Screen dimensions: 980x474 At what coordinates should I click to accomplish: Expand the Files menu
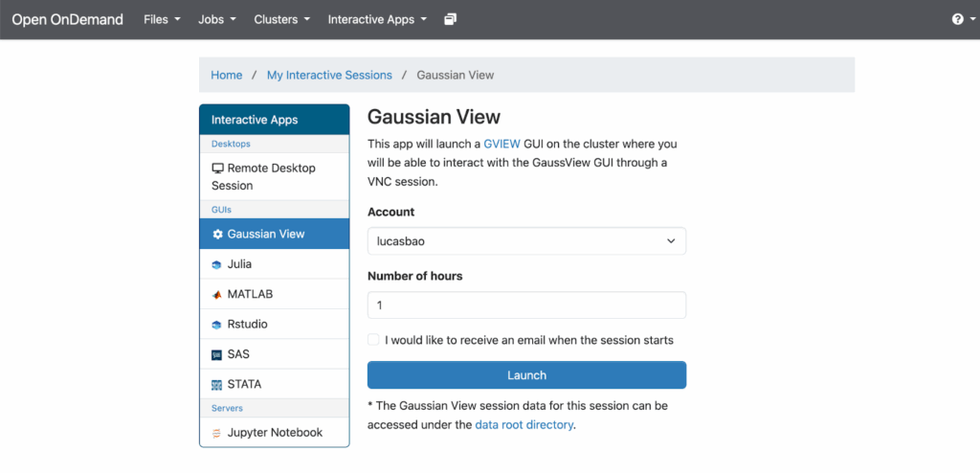[162, 19]
